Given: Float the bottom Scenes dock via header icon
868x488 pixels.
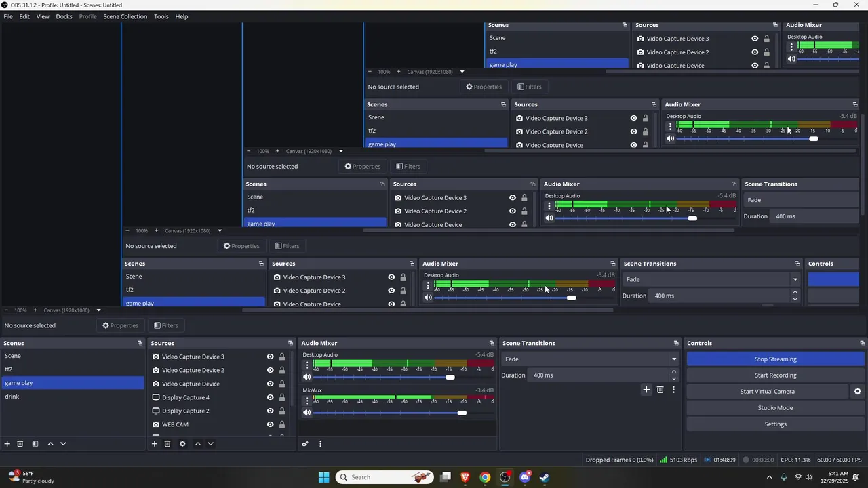Looking at the screenshot, I should tap(140, 343).
